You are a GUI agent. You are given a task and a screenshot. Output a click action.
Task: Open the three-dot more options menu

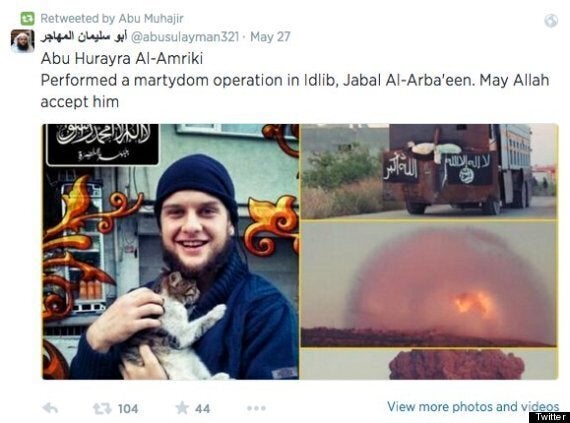click(256, 408)
